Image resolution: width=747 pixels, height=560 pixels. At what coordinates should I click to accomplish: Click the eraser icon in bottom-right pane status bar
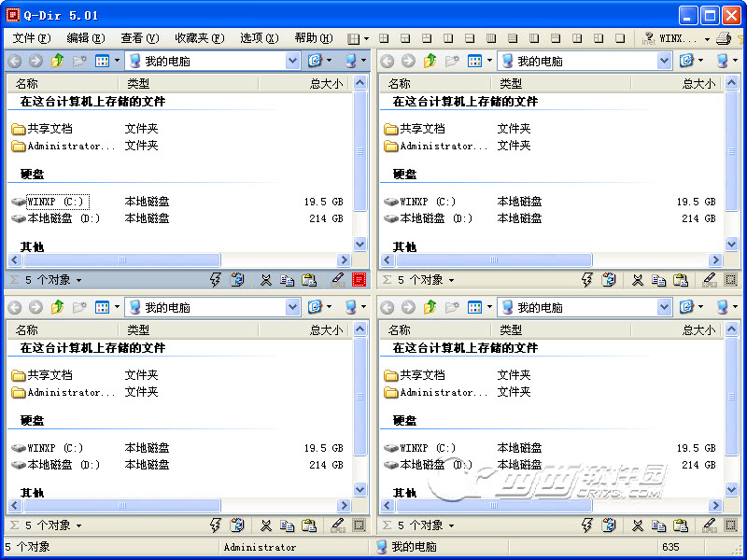click(x=709, y=525)
